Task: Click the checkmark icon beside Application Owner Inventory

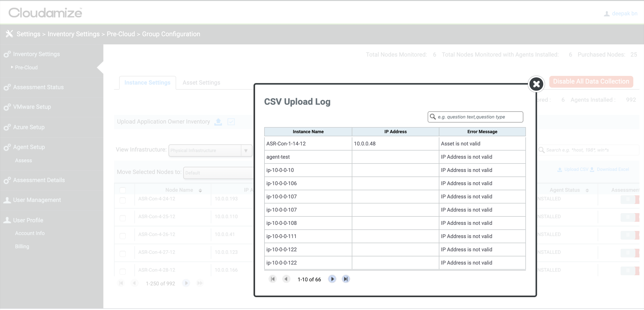Action: point(231,122)
